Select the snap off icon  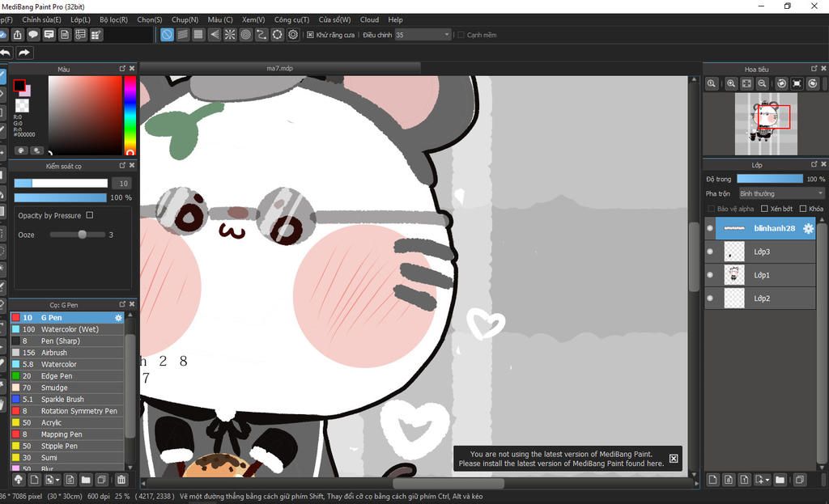click(x=167, y=35)
